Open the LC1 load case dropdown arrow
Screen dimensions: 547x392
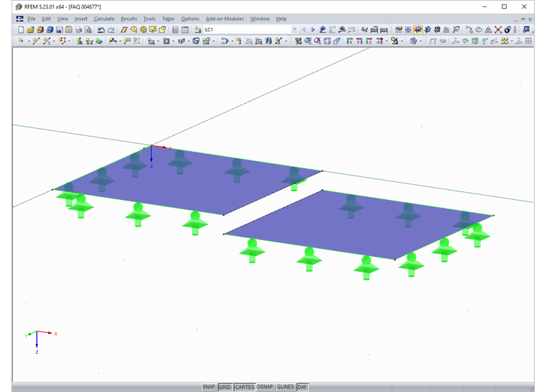(294, 29)
